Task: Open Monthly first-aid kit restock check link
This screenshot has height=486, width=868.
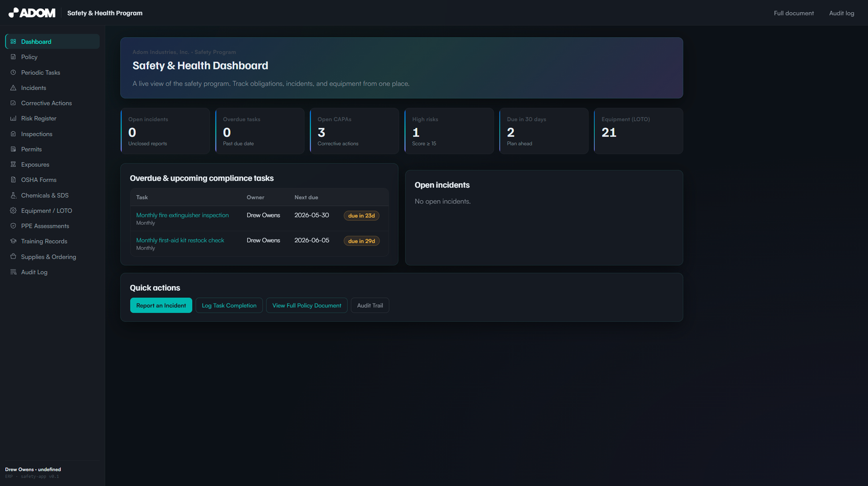Action: pyautogui.click(x=180, y=240)
